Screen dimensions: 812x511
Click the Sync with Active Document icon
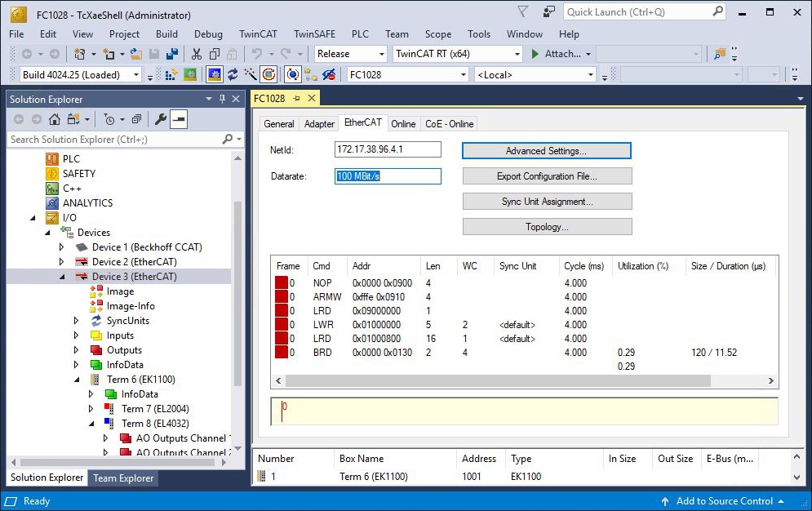[73, 120]
